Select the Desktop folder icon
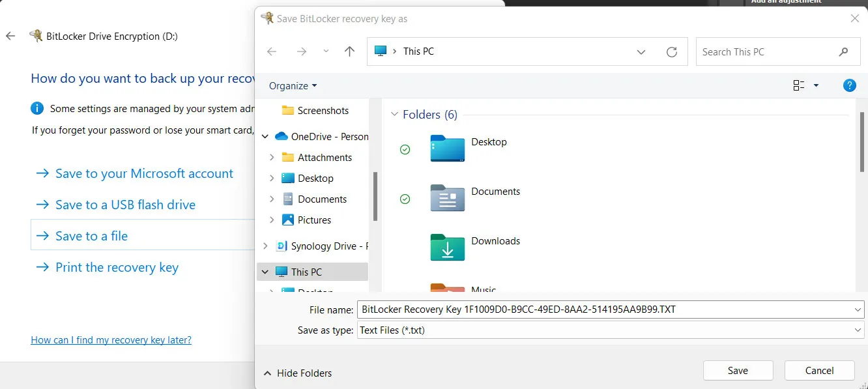Viewport: 868px width, 389px height. click(448, 148)
